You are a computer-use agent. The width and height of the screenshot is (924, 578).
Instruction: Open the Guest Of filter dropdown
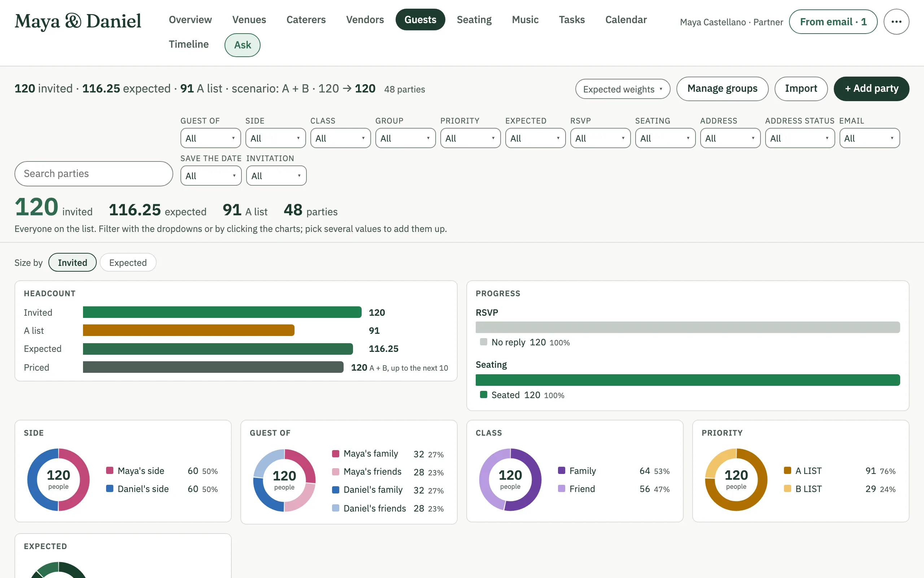[210, 138]
